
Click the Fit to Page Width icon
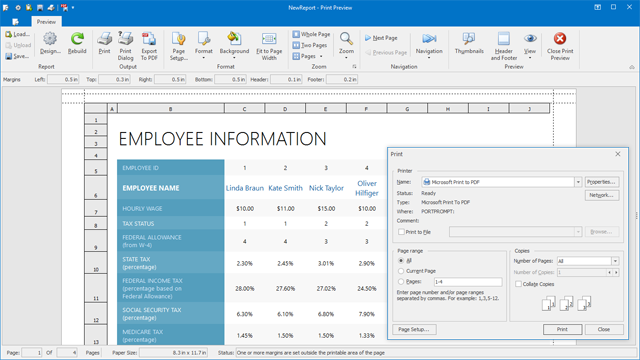269,39
